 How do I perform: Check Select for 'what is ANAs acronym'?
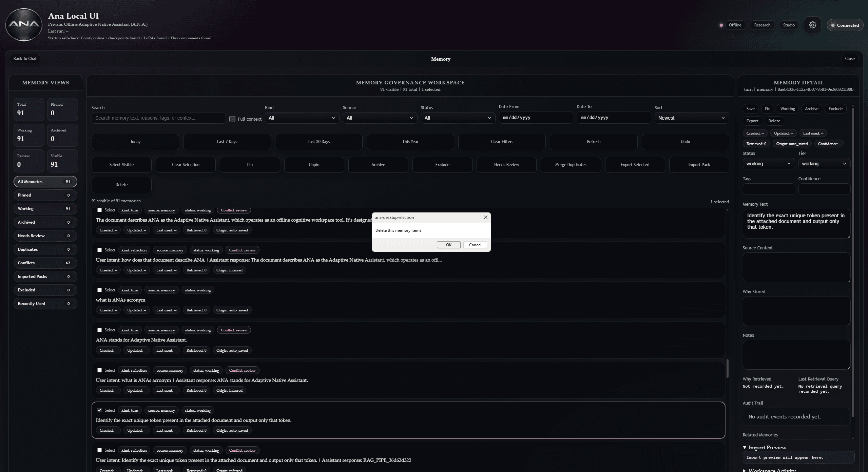(99, 290)
